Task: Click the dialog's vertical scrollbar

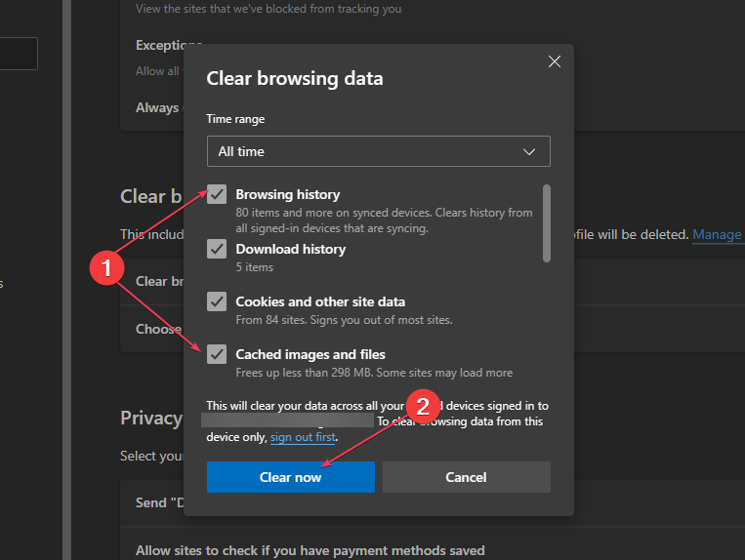Action: pyautogui.click(x=546, y=222)
